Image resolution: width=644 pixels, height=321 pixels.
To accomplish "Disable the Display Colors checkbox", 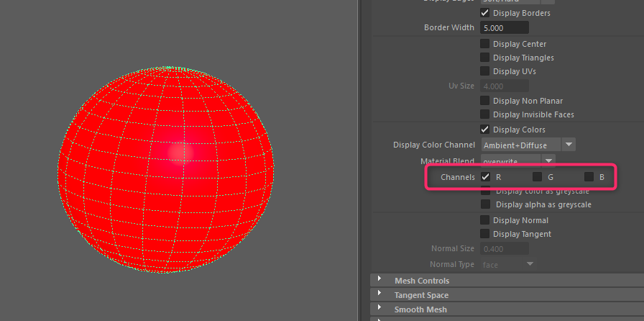I will 485,130.
